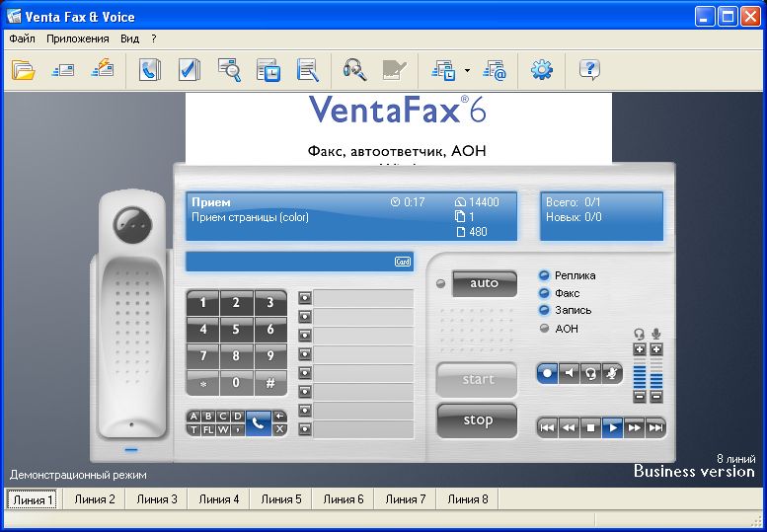Click the last speed dial slot button
Image resolution: width=767 pixels, height=532 pixels.
(305, 429)
